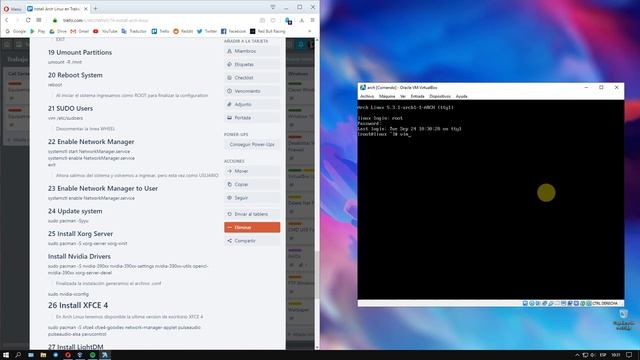Screen dimensions: 640x360
Task: Open Máquina menu in VirtualBox window
Action: point(387,96)
